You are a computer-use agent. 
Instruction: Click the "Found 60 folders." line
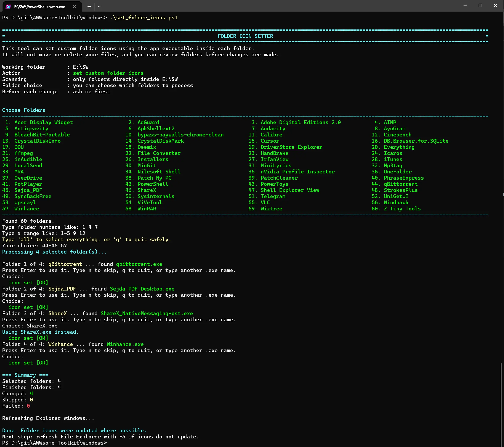click(x=28, y=221)
